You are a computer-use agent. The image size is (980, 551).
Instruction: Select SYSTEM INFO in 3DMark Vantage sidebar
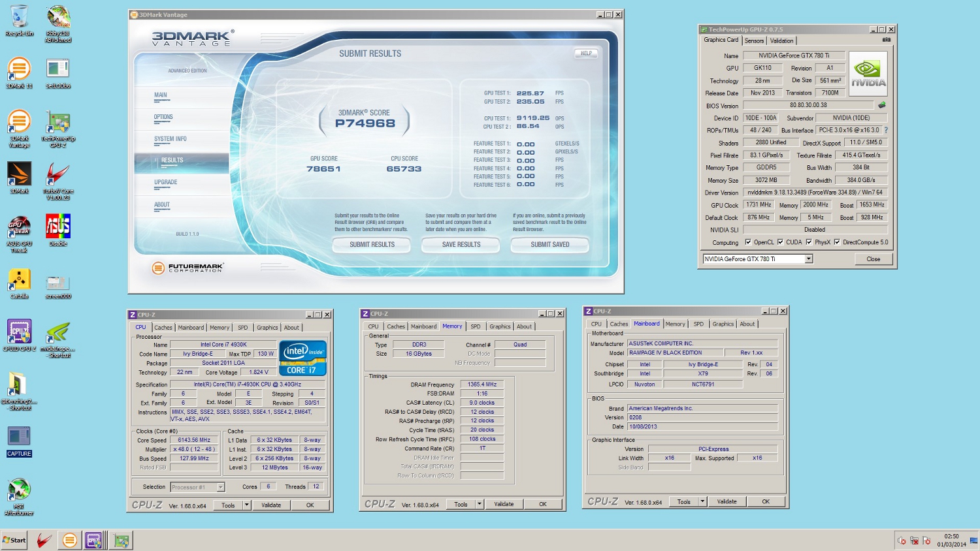[x=171, y=139]
